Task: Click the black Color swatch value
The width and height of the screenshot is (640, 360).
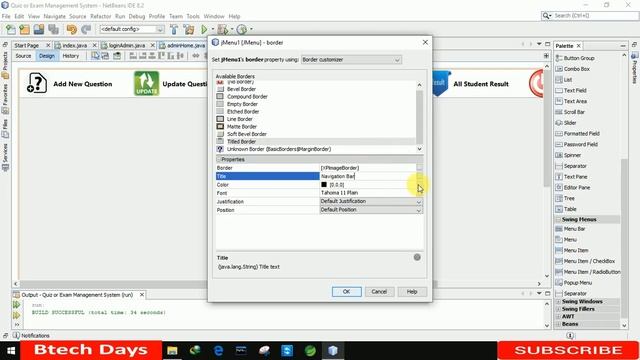Action: [x=324, y=185]
